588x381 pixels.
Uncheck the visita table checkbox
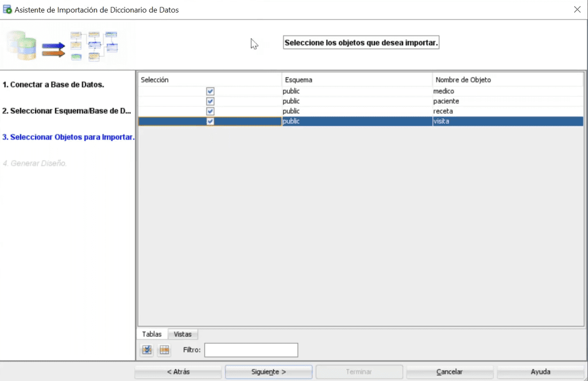coord(210,122)
